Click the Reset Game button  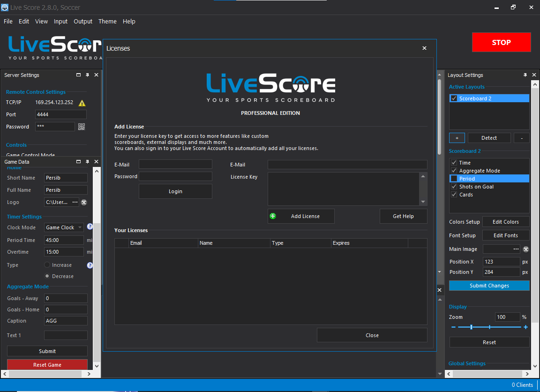coord(47,365)
